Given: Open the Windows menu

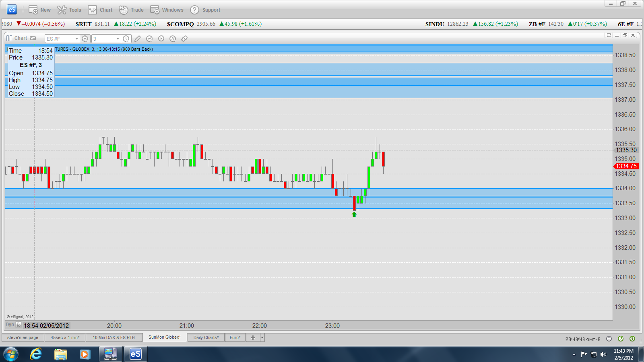Looking at the screenshot, I should (x=167, y=10).
